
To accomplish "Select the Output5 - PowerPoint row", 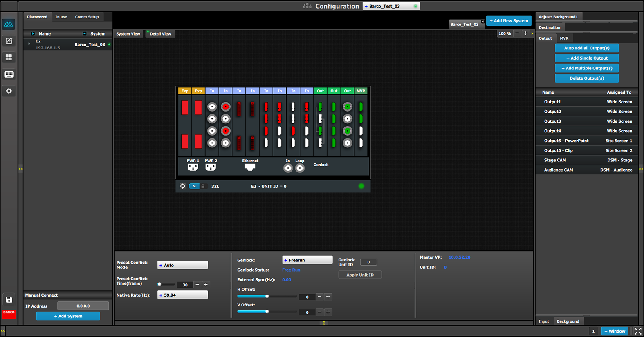I will point(587,141).
